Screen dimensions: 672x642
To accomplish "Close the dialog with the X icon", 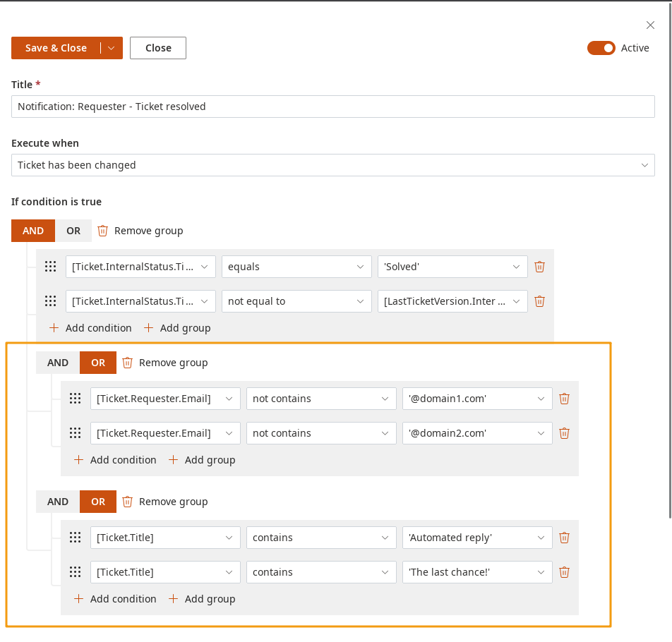I will tap(650, 25).
